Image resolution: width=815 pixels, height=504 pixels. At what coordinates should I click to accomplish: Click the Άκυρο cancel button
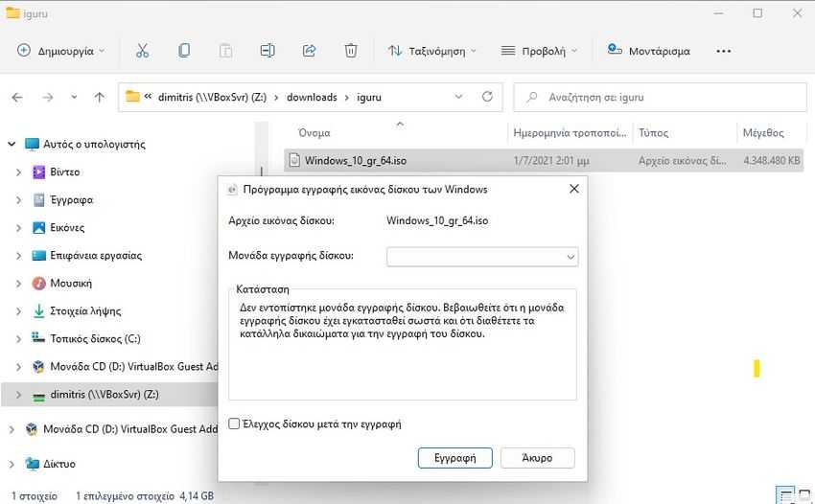(538, 458)
